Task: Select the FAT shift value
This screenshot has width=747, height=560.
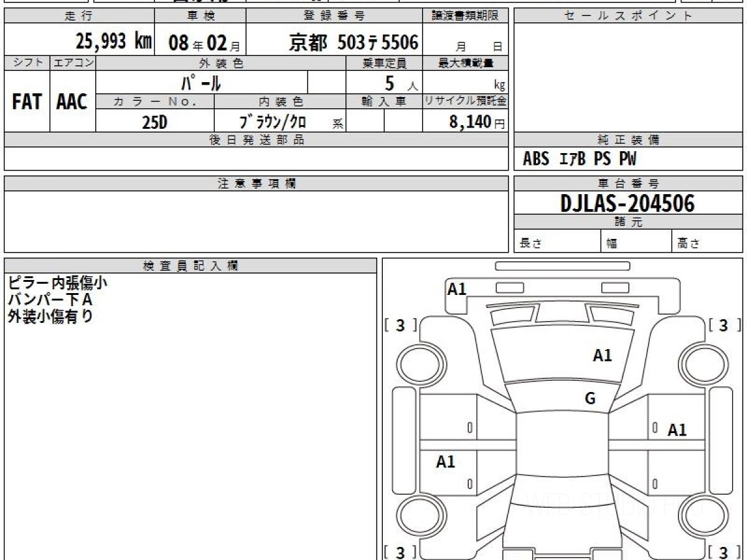Action: [x=27, y=102]
